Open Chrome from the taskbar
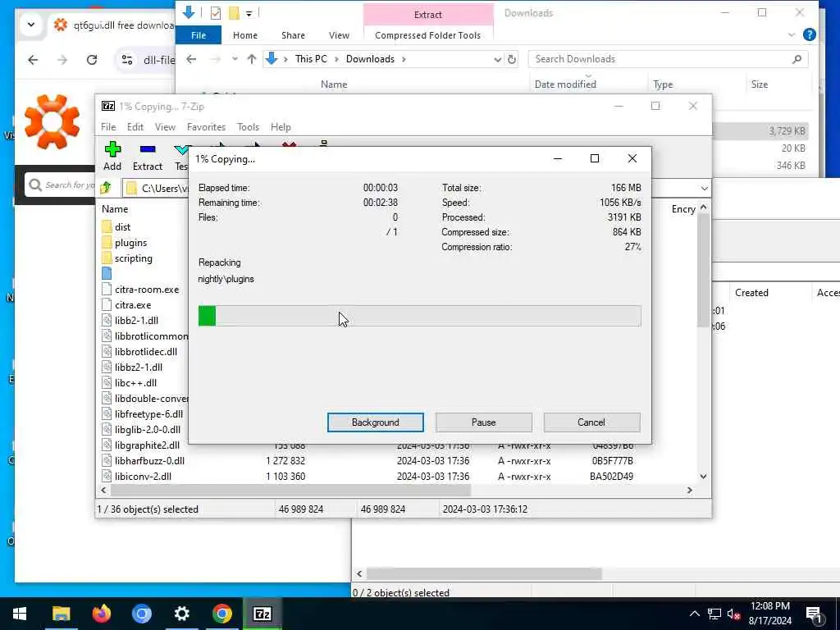The width and height of the screenshot is (840, 630). pos(221,614)
